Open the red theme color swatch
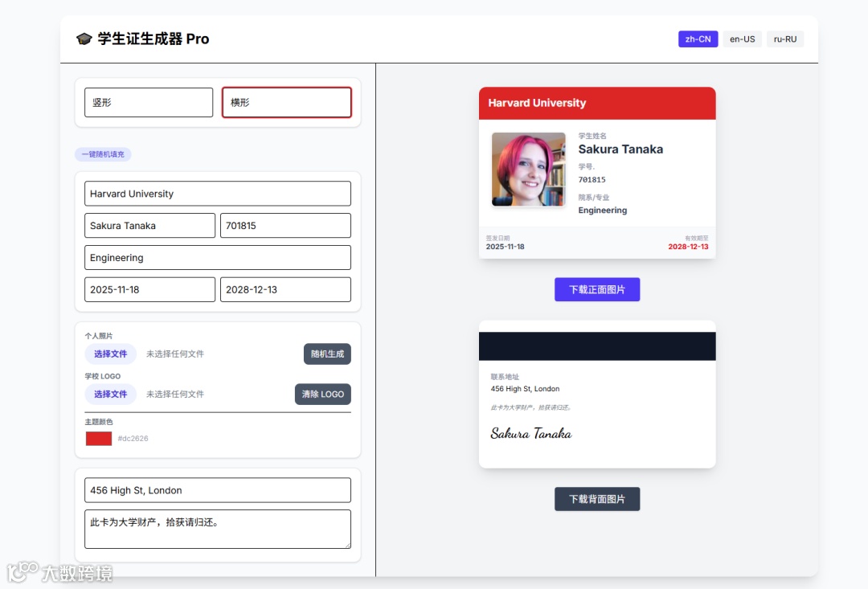This screenshot has height=589, width=868. pos(99,439)
